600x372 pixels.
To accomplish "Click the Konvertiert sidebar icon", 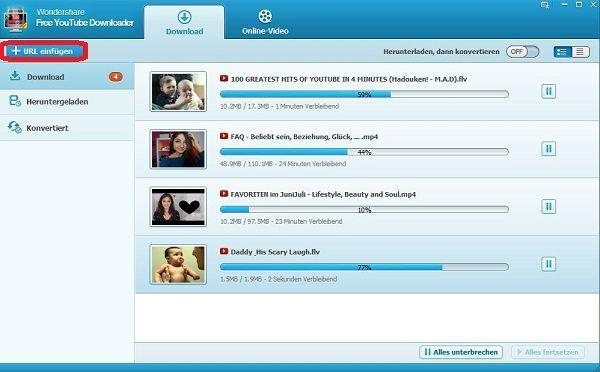I will [15, 127].
